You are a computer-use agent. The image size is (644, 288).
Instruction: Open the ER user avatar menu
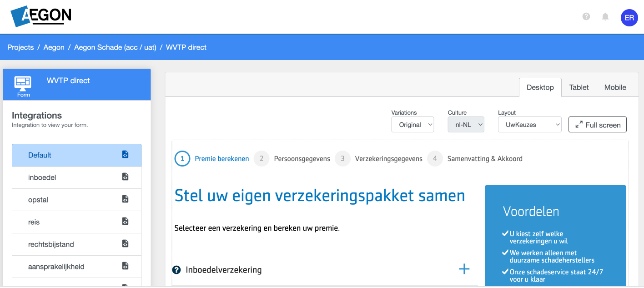tap(629, 18)
